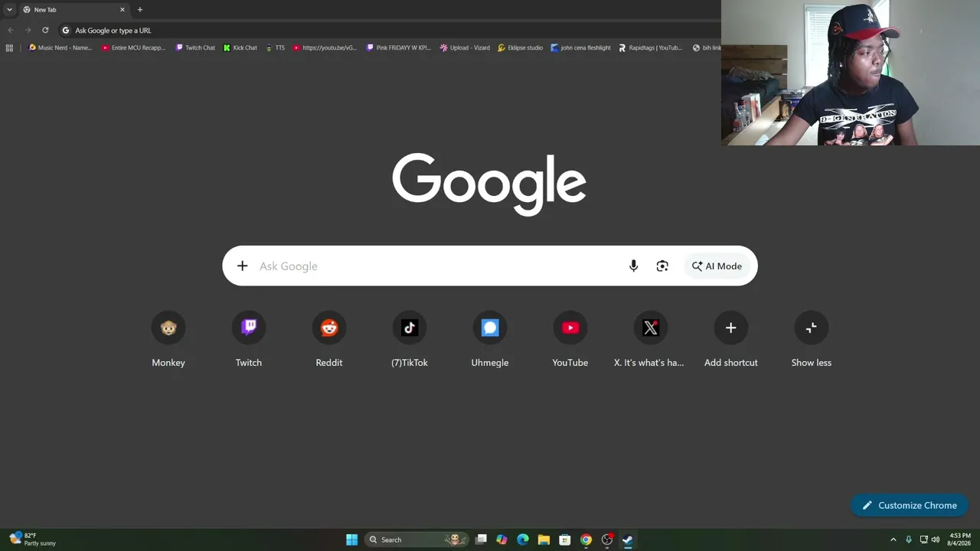Open the Eklipse studio bookmark
Screen dimensions: 980x551
pos(521,47)
